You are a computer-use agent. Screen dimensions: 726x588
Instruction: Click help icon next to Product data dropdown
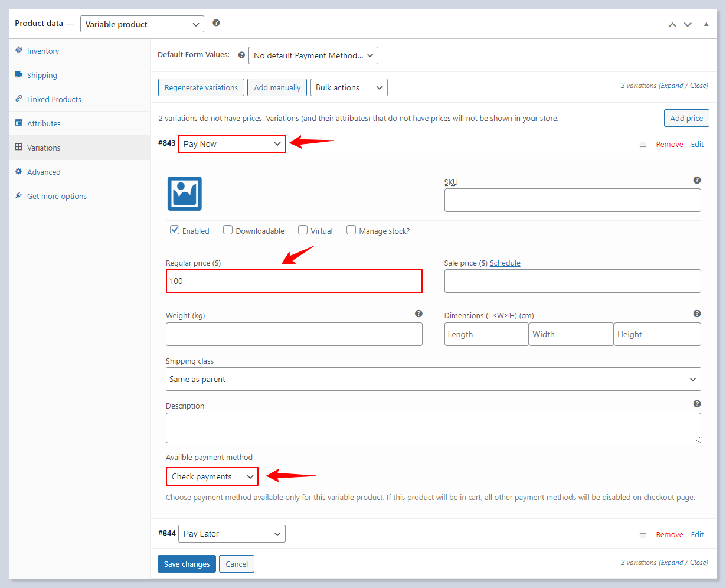[x=216, y=23]
